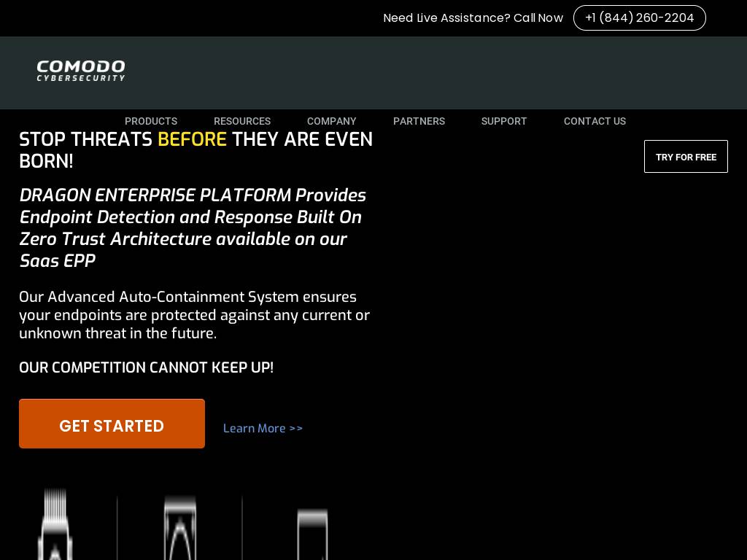This screenshot has width=747, height=560.
Task: Click the third feature icon in bottom row
Action: (312, 532)
